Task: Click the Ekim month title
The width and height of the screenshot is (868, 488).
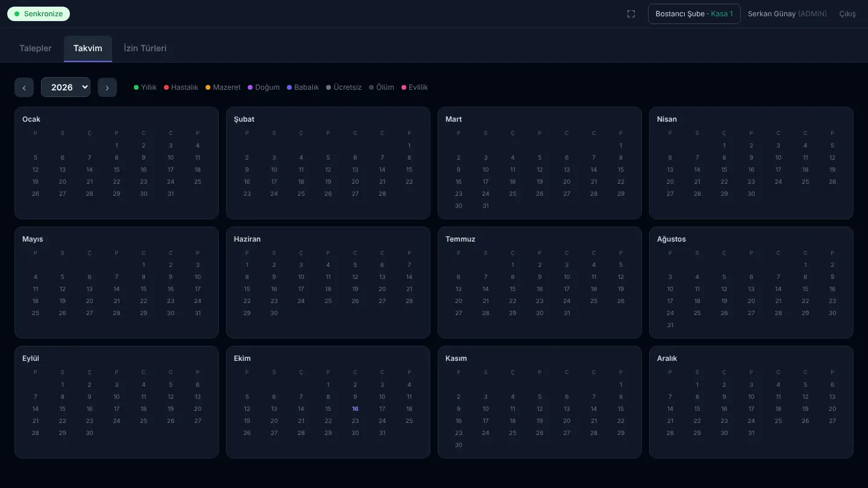Action: coord(242,358)
